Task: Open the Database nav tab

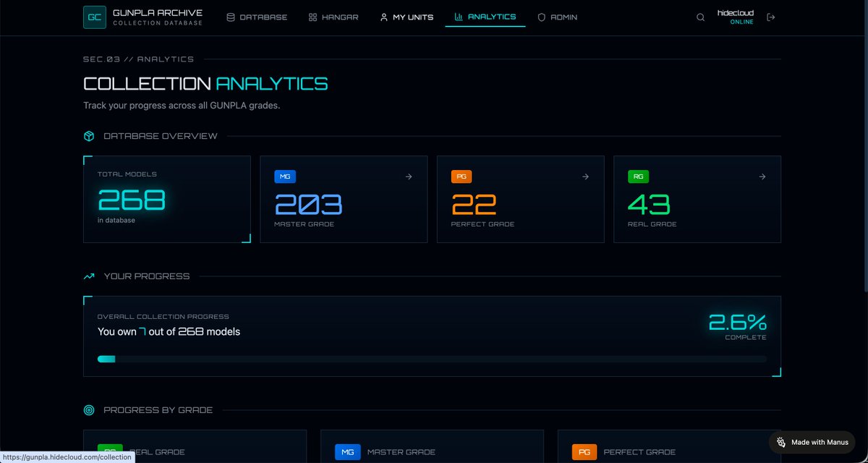Action: pyautogui.click(x=257, y=17)
